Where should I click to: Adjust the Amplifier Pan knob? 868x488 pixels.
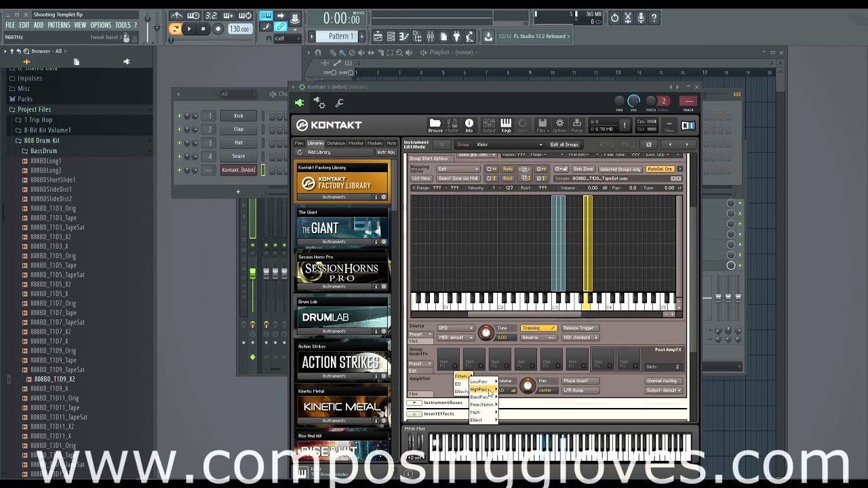click(x=528, y=385)
